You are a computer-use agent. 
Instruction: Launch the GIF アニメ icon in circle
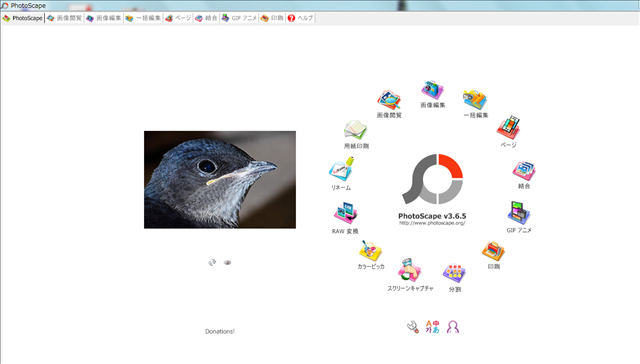pyautogui.click(x=519, y=213)
